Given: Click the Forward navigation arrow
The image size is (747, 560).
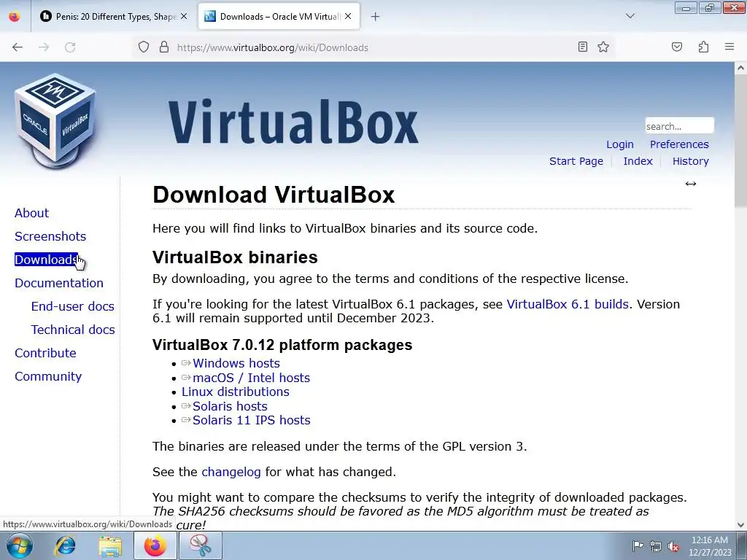Looking at the screenshot, I should coord(44,47).
